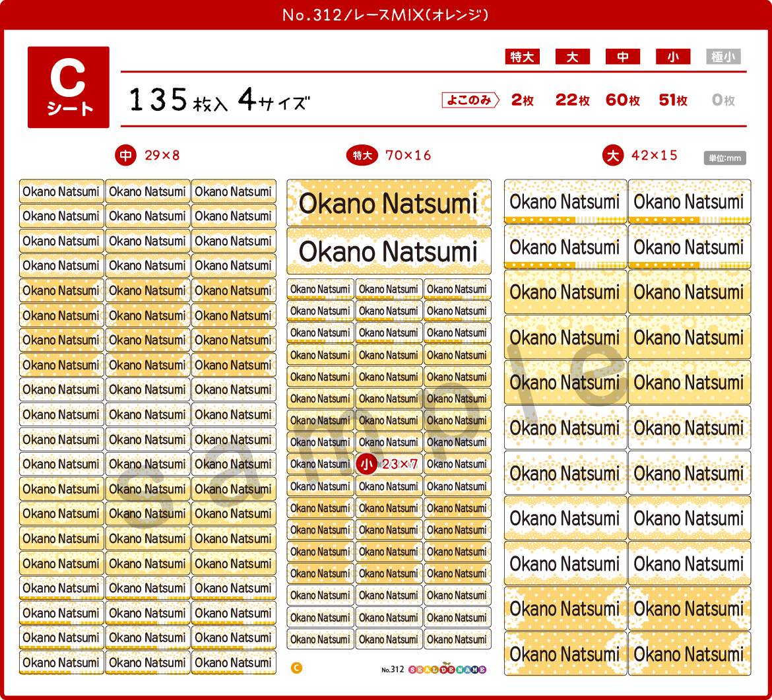Click the No.312 text near bottom logo

[x=393, y=670]
